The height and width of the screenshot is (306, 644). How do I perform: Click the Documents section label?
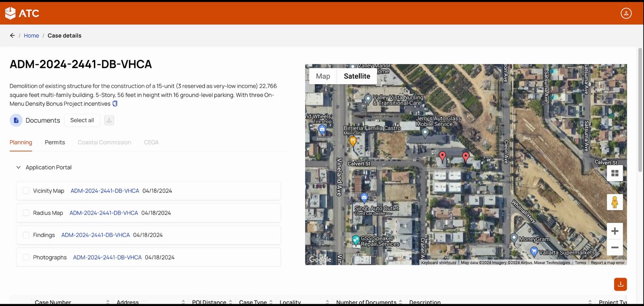point(43,120)
